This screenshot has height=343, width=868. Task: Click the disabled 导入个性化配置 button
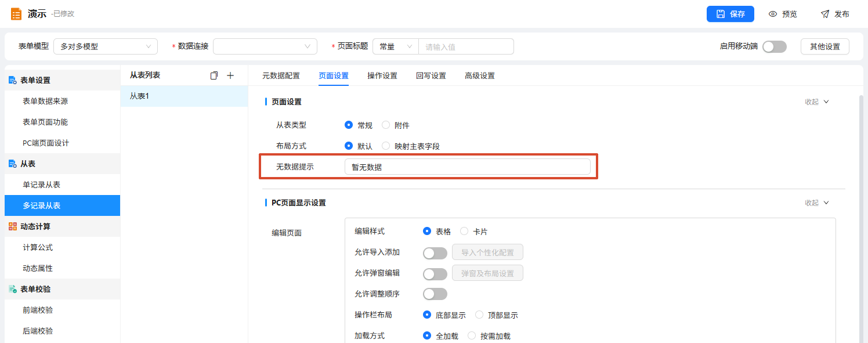pyautogui.click(x=487, y=252)
